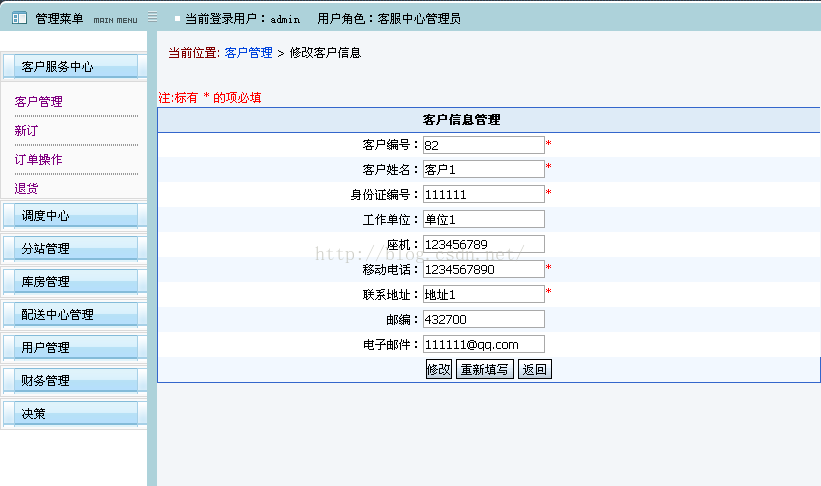Click the 用户角色：客服中心管理员 text
This screenshot has height=486, width=821.
389,19
